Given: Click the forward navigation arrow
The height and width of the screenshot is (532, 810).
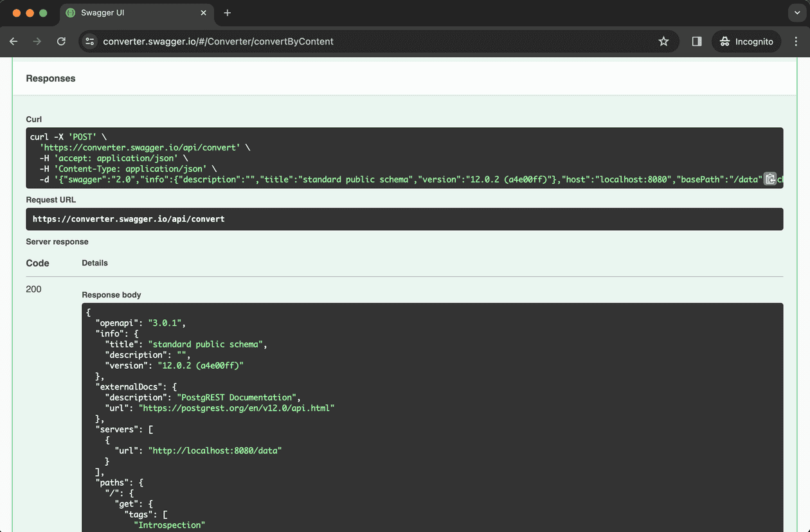Looking at the screenshot, I should pos(37,41).
